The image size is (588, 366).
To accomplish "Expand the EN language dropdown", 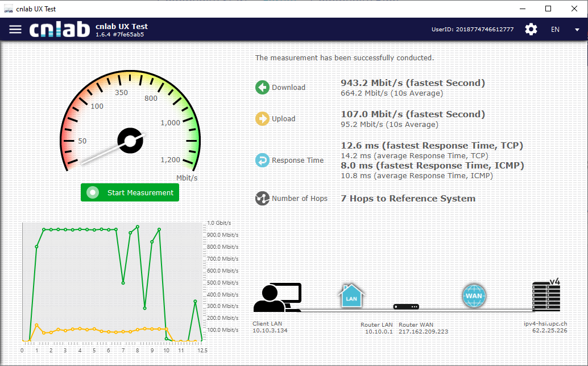I will (556, 30).
